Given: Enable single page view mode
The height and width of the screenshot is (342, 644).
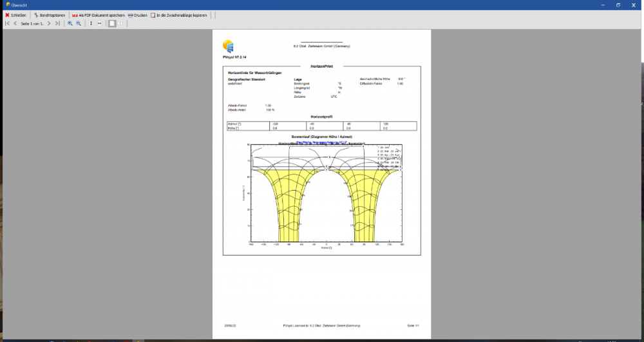Looking at the screenshot, I should click(x=112, y=23).
